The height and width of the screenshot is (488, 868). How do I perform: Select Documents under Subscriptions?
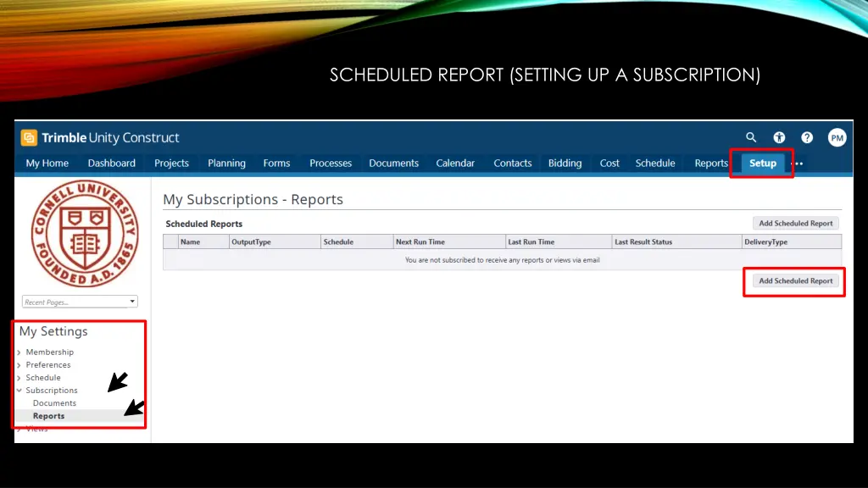(x=54, y=403)
